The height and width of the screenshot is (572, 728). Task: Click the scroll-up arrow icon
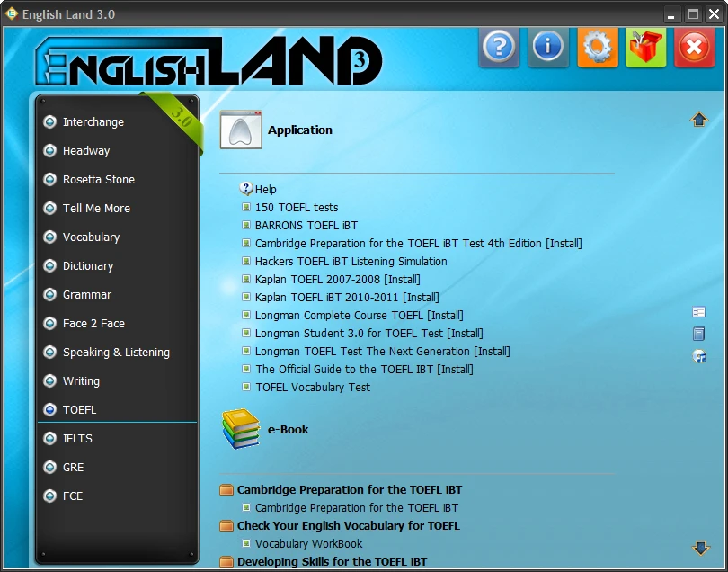(699, 120)
